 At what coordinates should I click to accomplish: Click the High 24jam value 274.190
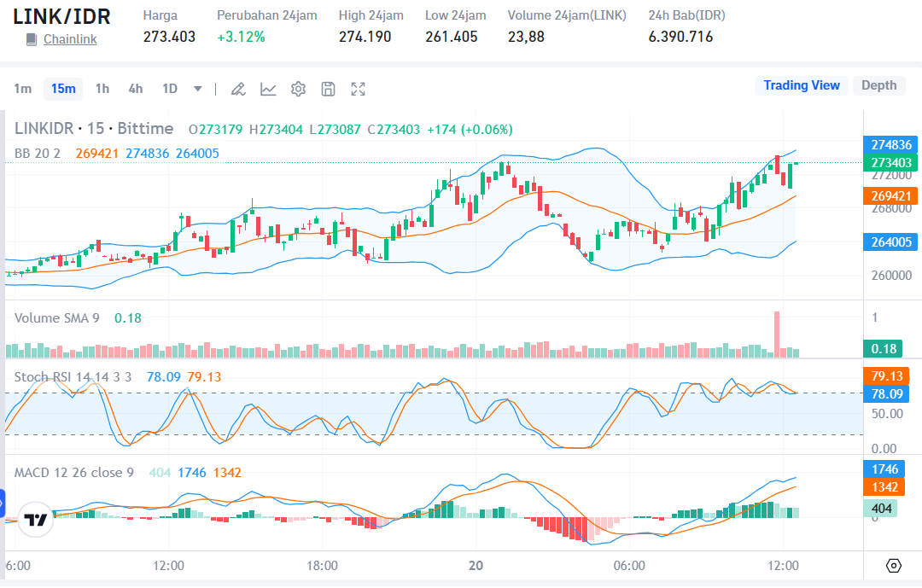click(365, 37)
